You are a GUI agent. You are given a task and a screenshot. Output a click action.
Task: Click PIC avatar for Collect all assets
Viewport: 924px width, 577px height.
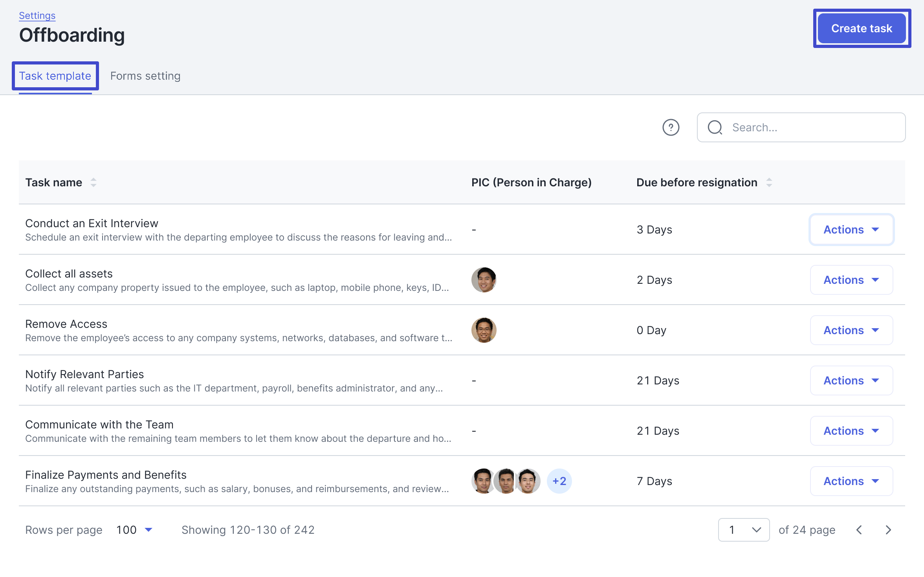484,280
